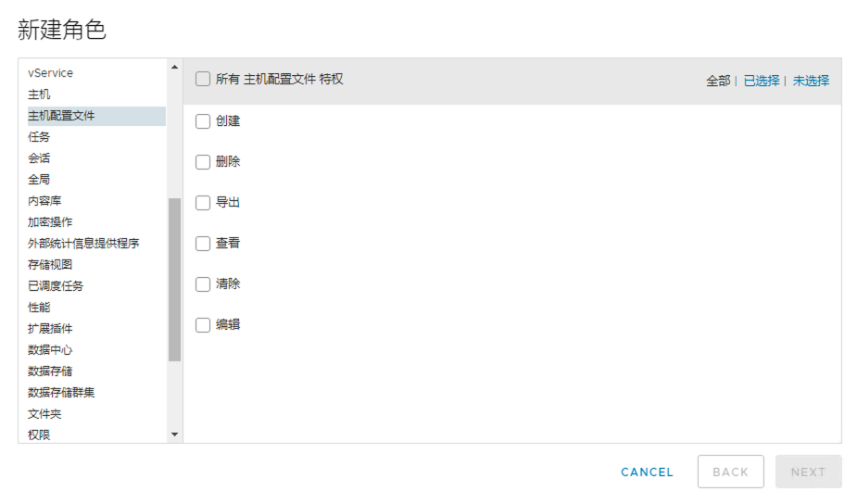Check the 清除 privilege checkbox
This screenshot has height=504, width=857.
coord(203,284)
